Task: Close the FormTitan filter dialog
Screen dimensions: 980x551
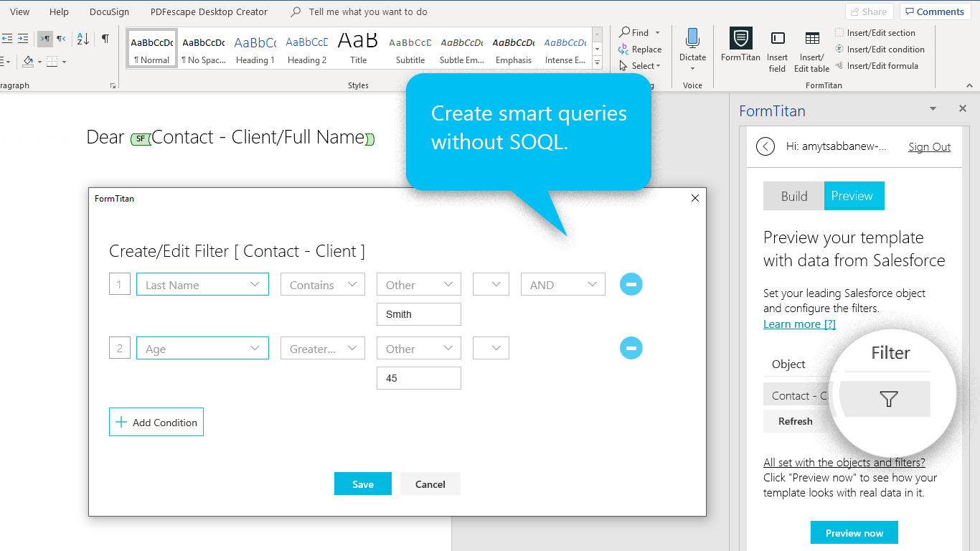Action: click(694, 199)
